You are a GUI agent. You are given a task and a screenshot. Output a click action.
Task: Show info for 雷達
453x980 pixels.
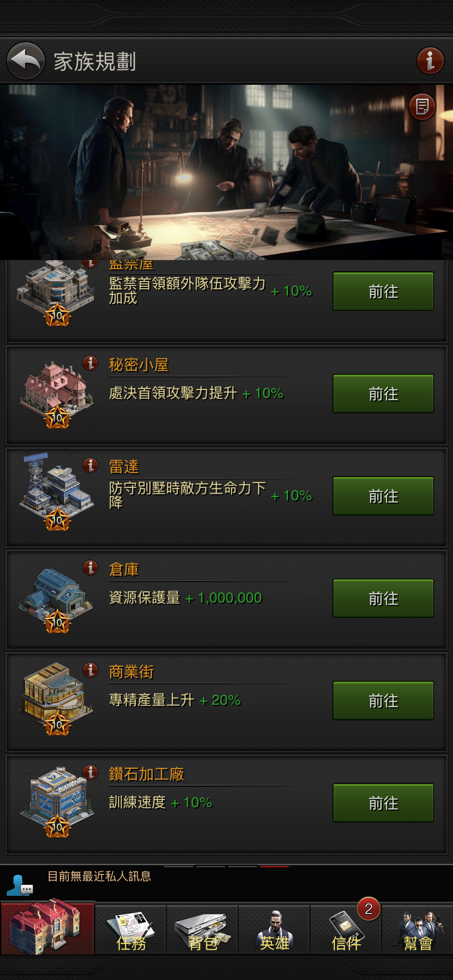[90, 465]
